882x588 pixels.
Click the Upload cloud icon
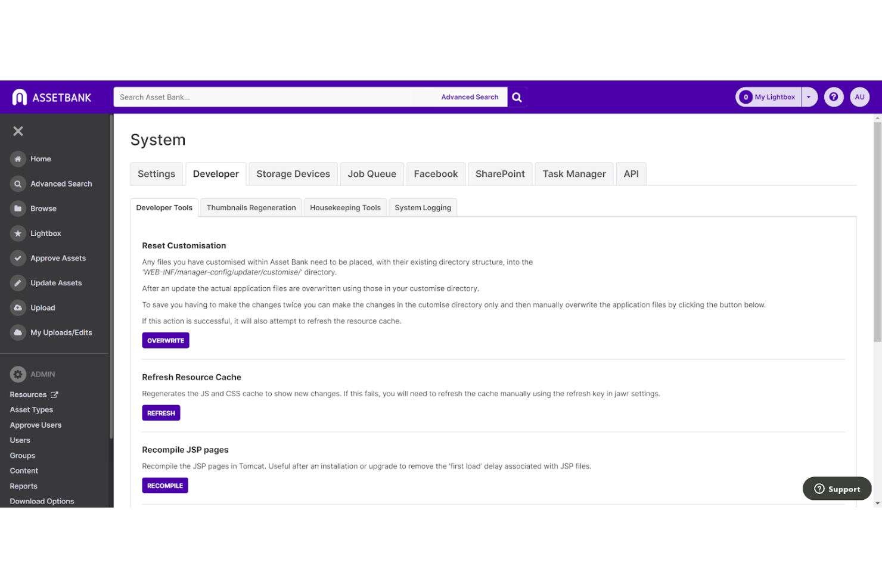click(18, 308)
